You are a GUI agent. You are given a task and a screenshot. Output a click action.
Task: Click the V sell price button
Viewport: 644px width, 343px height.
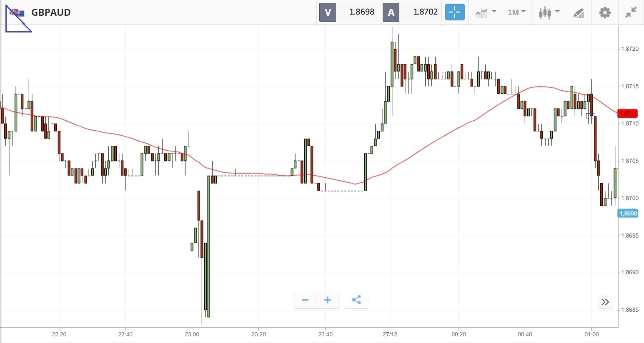coord(328,12)
